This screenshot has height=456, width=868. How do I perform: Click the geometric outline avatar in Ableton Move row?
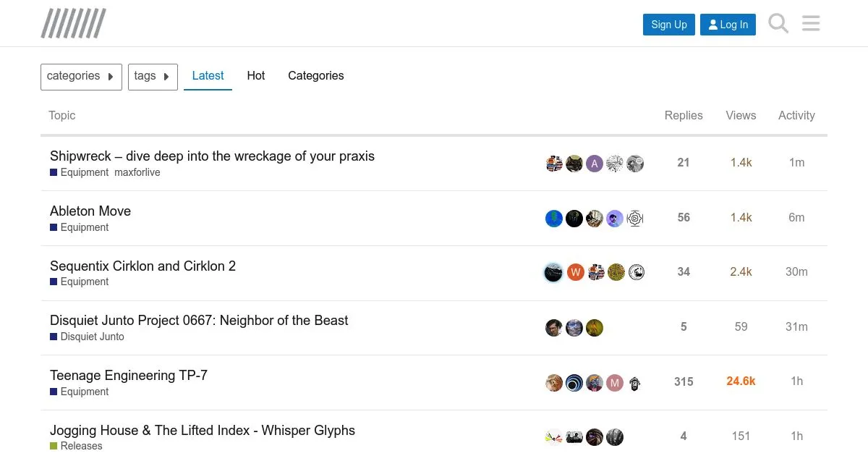click(x=635, y=219)
